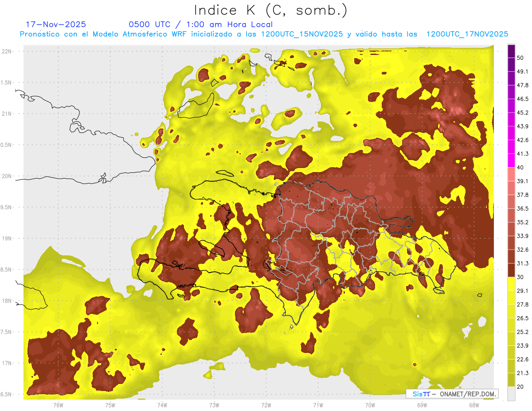532x411 pixels.
Task: Click the colorbar value "20" at the bottom
Action: tap(520, 387)
